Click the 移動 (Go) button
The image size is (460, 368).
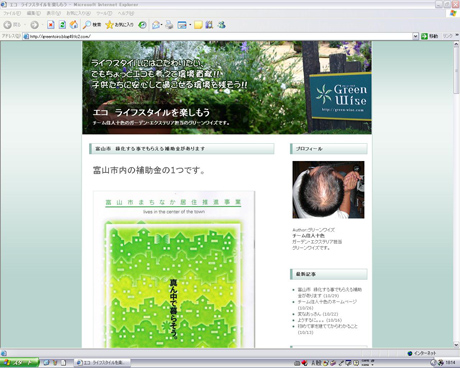[x=429, y=36]
